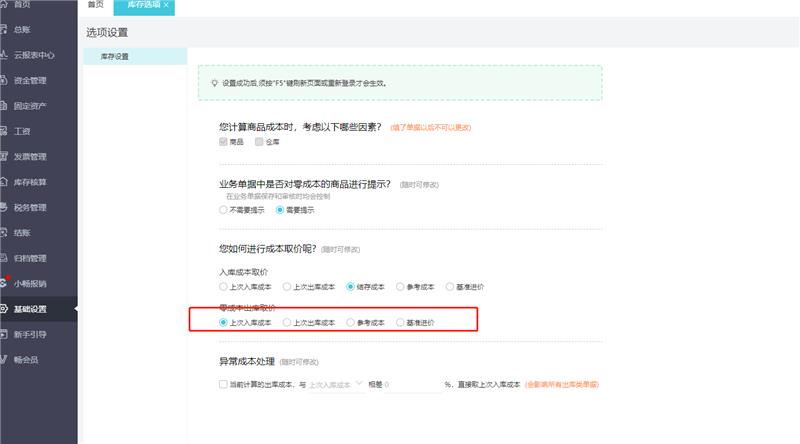Select the 不需要提示 radio option
Image resolution: width=800 pixels, height=444 pixels.
pyautogui.click(x=224, y=210)
